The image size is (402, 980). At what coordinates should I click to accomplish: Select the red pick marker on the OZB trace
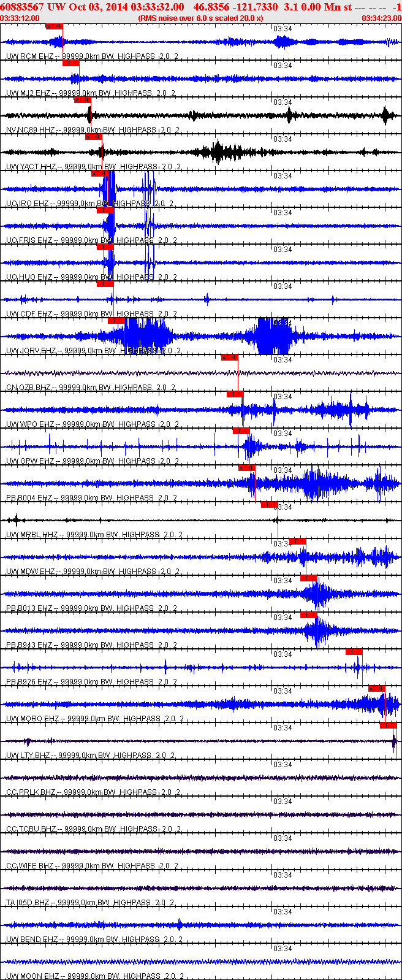(x=230, y=358)
